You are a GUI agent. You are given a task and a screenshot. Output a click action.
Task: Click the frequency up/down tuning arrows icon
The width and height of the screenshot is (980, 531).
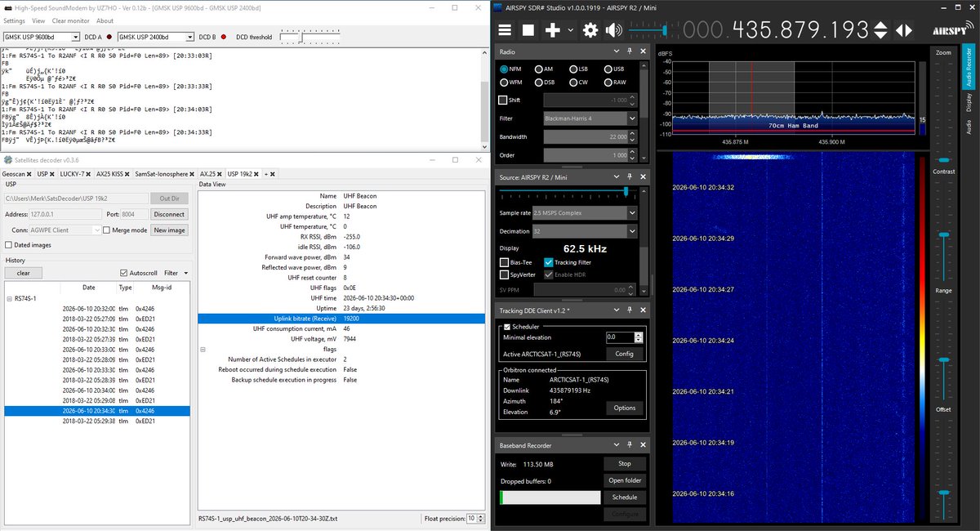click(880, 30)
